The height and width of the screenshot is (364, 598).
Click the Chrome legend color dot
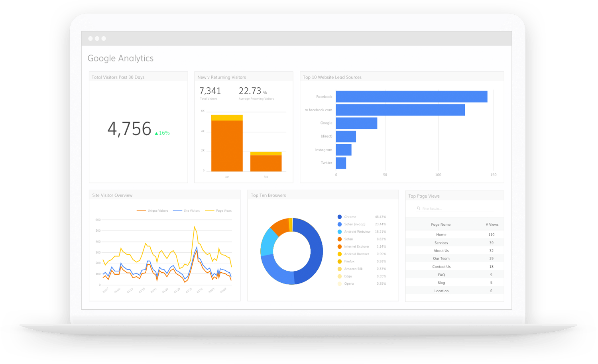339,217
